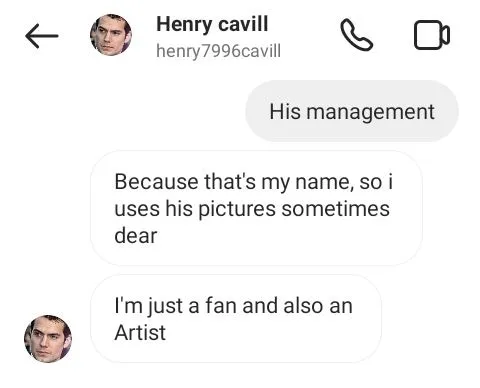Open the profile via the "Henry cavill" display name
480x388 pixels.
coord(212,24)
